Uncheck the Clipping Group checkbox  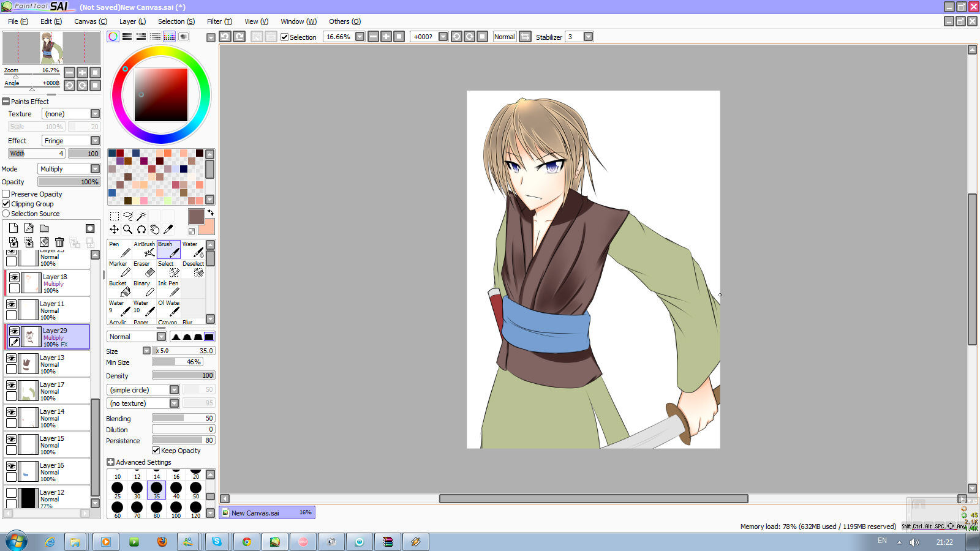coord(6,204)
